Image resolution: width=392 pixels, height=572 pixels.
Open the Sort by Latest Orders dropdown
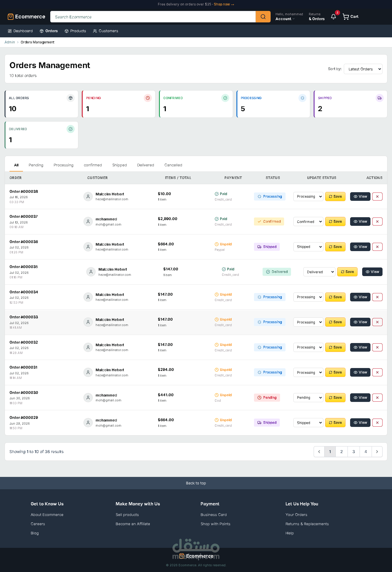[x=363, y=69]
